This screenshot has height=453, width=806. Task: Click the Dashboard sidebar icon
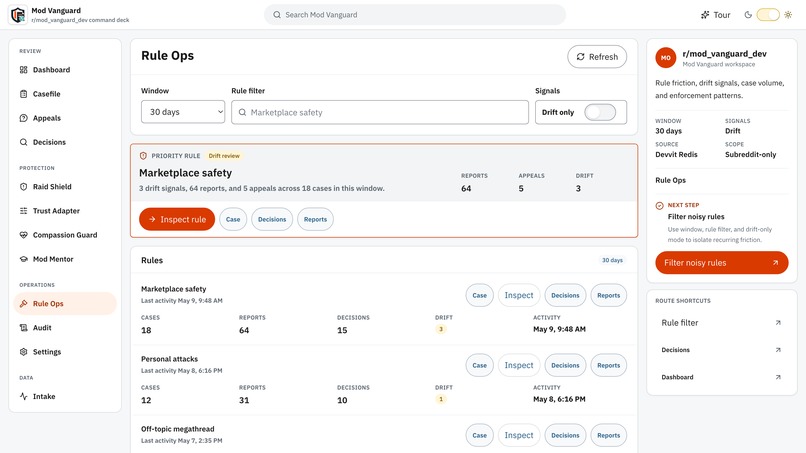click(24, 70)
